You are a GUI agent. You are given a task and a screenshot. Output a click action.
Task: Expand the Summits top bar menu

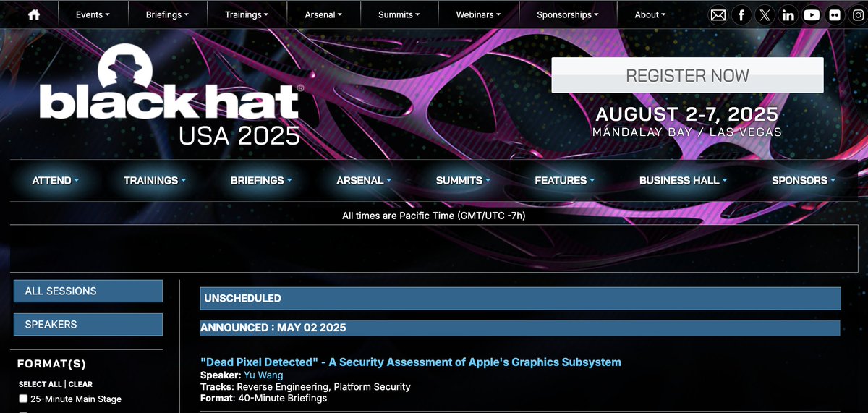click(x=400, y=14)
